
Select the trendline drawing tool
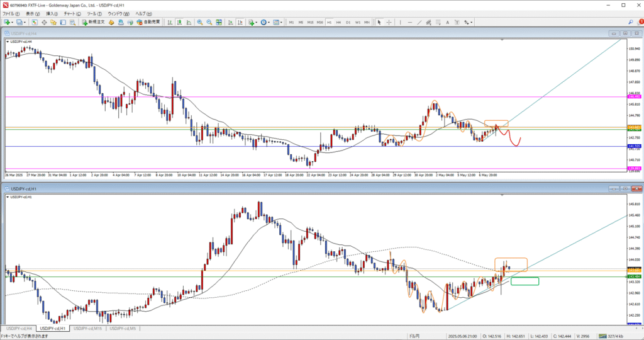click(420, 22)
